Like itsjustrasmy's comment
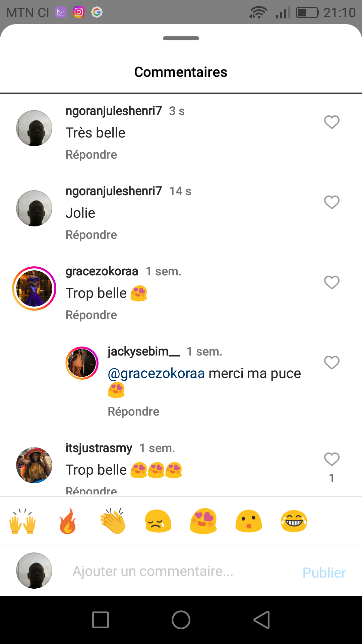 [332, 459]
